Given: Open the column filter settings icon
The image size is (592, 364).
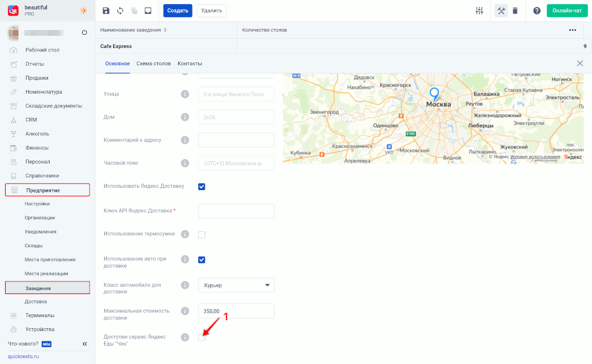Looking at the screenshot, I should (x=479, y=11).
